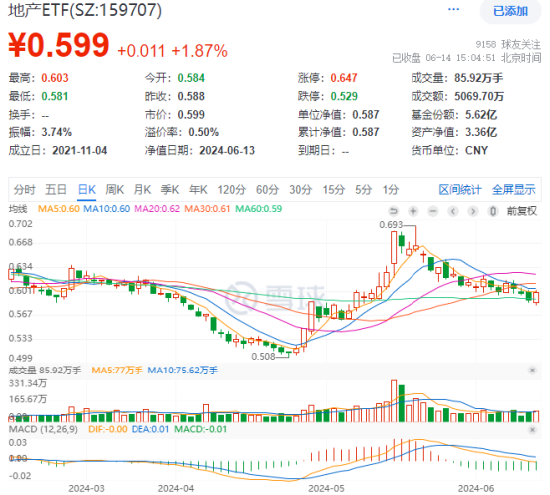Click the MA60:0.59 moving average label
Image resolution: width=550 pixels, height=495 pixels.
259,209
